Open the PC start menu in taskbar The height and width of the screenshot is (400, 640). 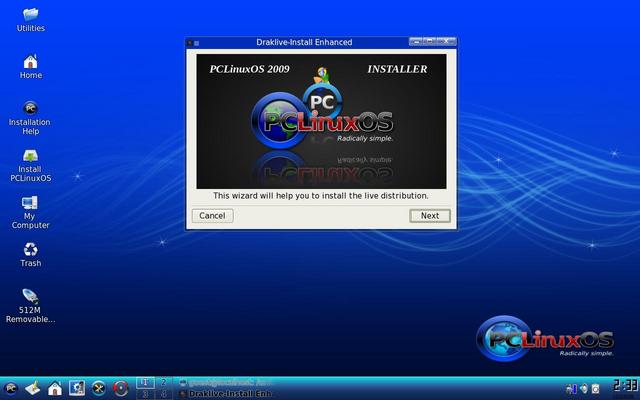click(x=11, y=388)
